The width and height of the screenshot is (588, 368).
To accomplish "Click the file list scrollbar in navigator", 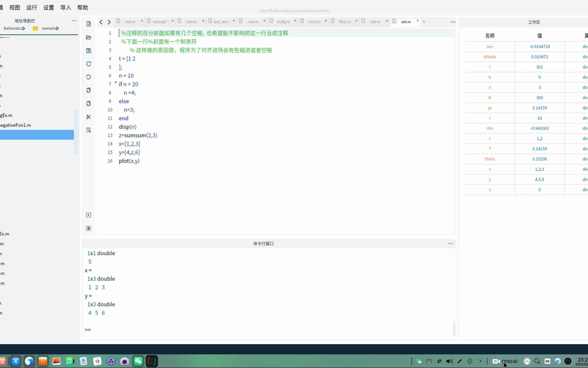I will tap(76, 132).
